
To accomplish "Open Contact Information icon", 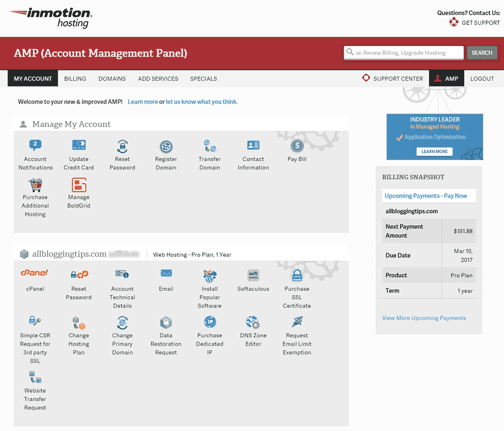I will (253, 145).
